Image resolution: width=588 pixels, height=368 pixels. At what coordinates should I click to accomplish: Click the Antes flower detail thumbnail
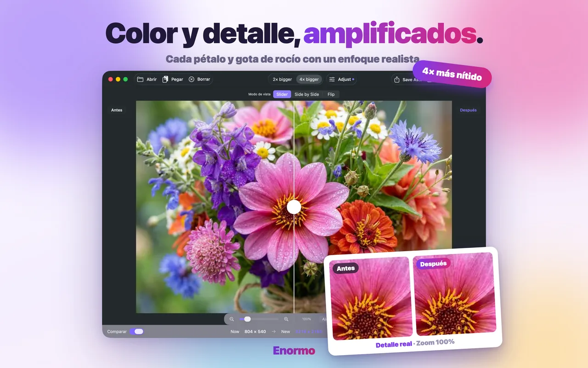coord(371,299)
